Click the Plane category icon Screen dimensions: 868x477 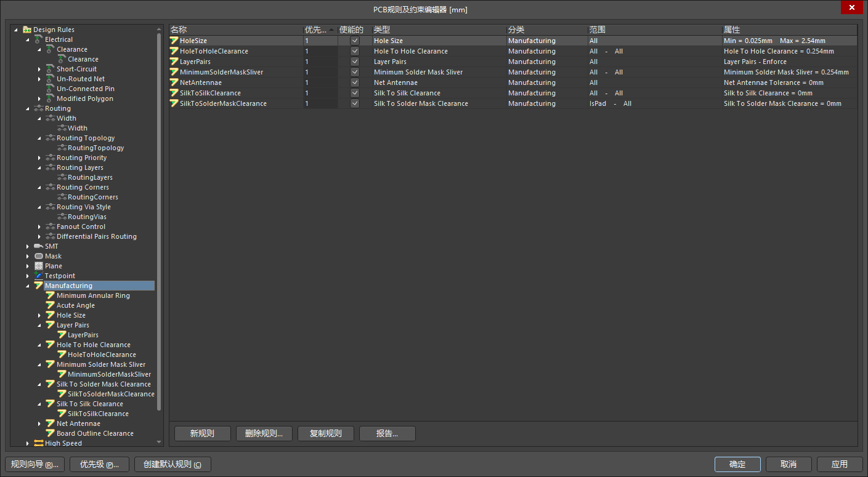coord(39,266)
